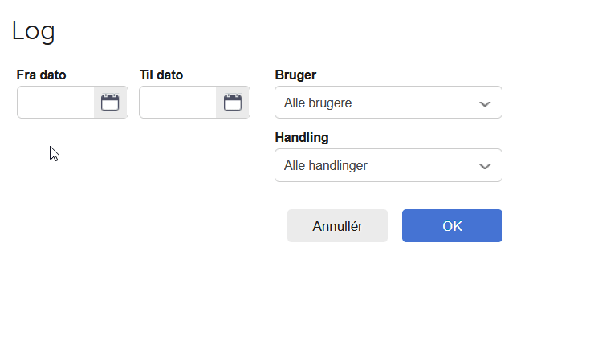Click the 'Alle brugere' selected value text
The height and width of the screenshot is (364, 598).
coord(318,103)
